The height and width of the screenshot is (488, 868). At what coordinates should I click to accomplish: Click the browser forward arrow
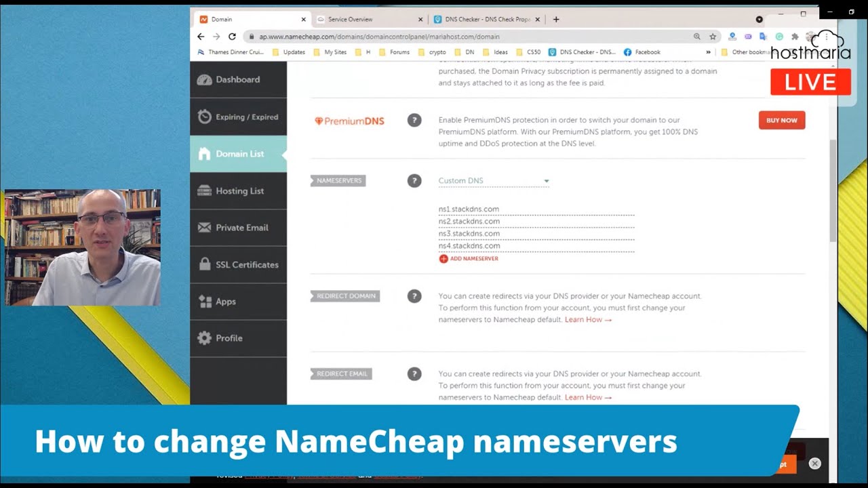(x=216, y=37)
